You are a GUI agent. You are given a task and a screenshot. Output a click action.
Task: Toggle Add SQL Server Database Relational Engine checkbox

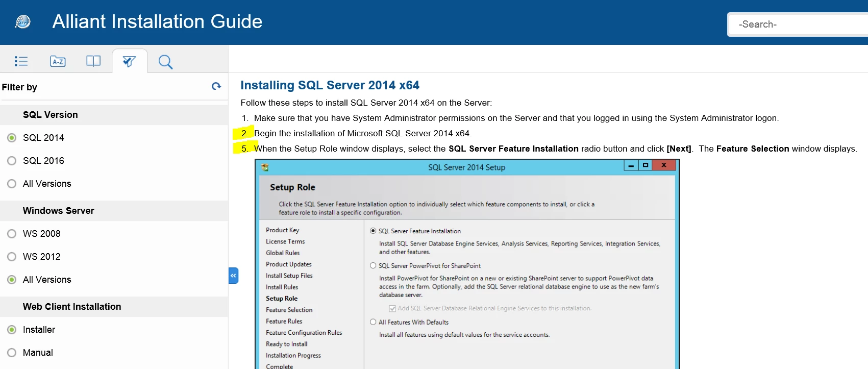pyautogui.click(x=392, y=308)
